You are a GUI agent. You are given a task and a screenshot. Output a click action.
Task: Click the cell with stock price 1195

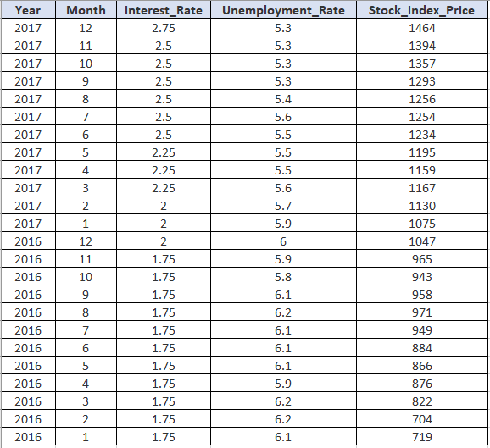pos(422,152)
